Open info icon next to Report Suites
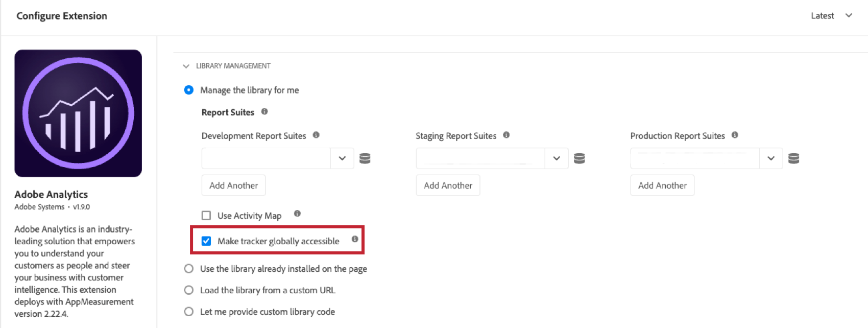The image size is (868, 328). click(264, 111)
